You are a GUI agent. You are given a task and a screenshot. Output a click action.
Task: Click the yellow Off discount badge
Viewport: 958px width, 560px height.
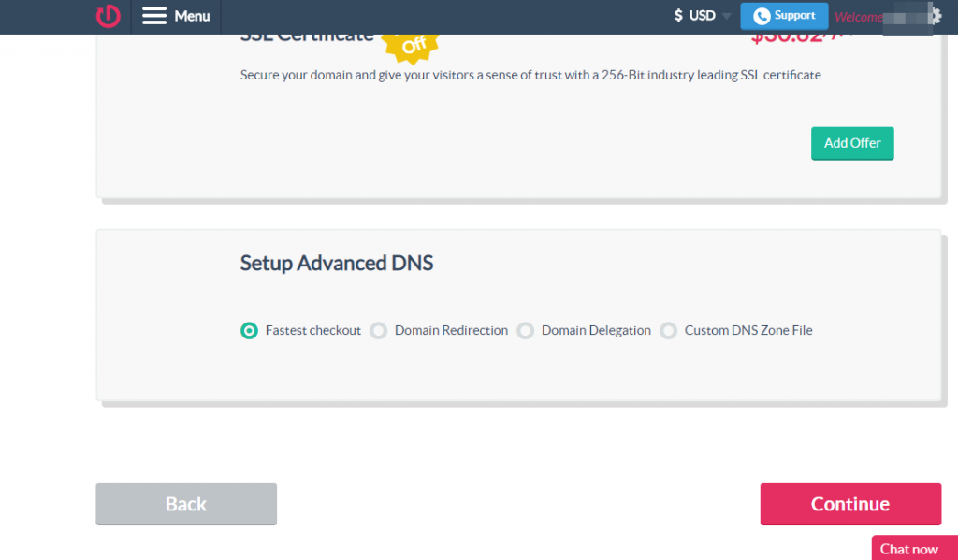pyautogui.click(x=413, y=44)
